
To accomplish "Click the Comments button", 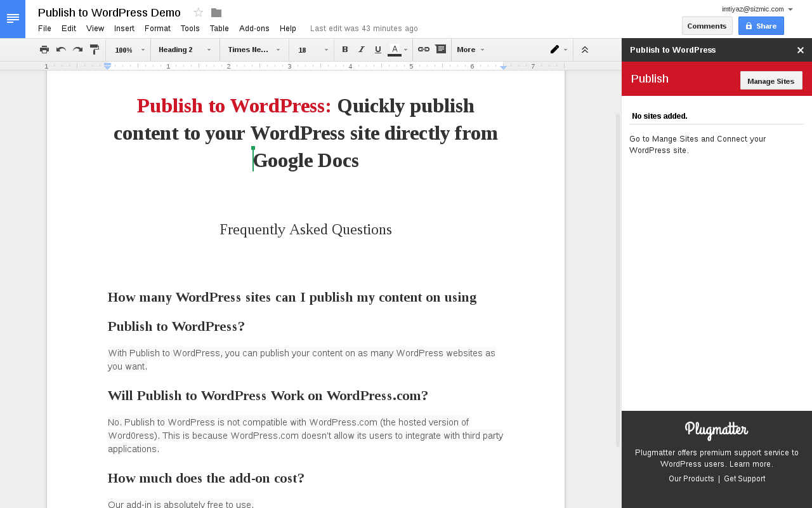I will pyautogui.click(x=707, y=26).
